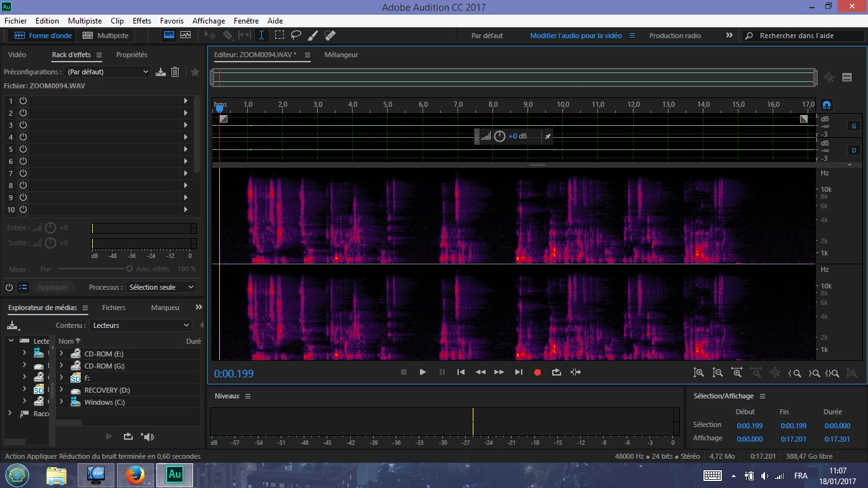Fast forward the audio in the transport
Image resolution: width=868 pixels, height=488 pixels.
499,372
